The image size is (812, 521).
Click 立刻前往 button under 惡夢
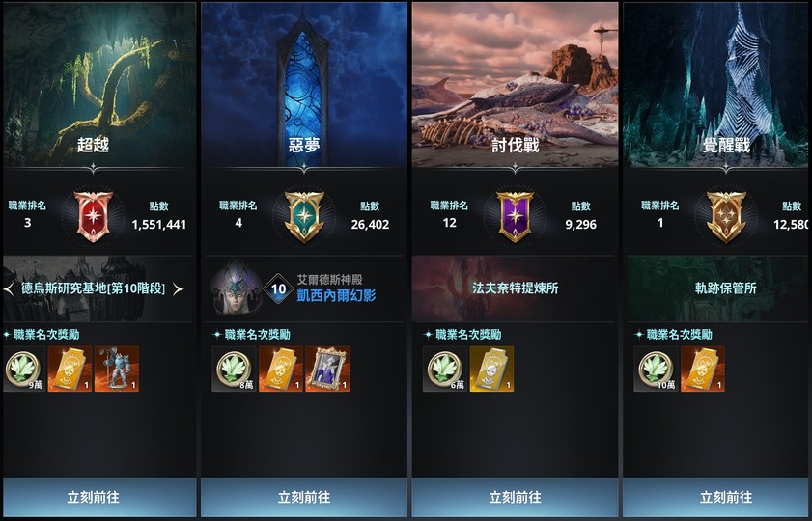point(304,497)
